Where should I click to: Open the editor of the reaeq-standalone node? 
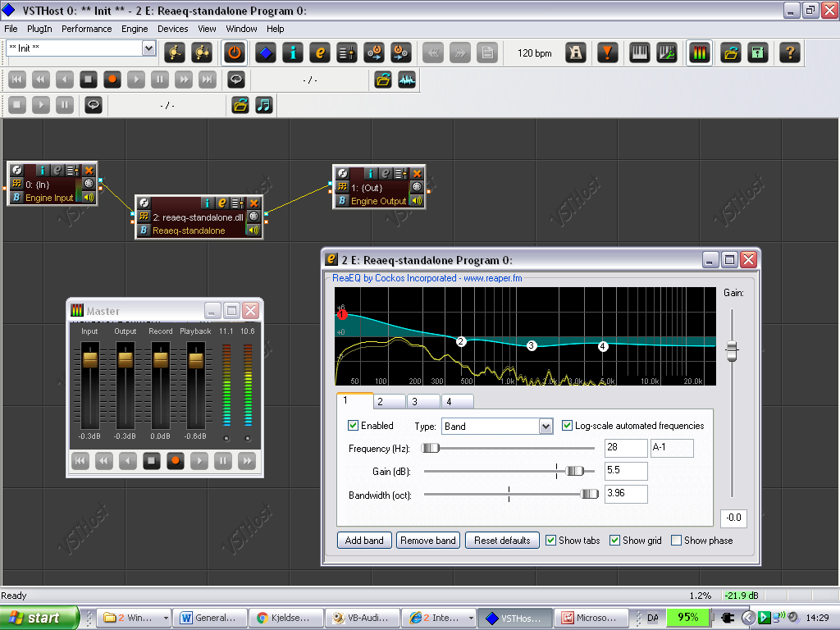(x=221, y=203)
